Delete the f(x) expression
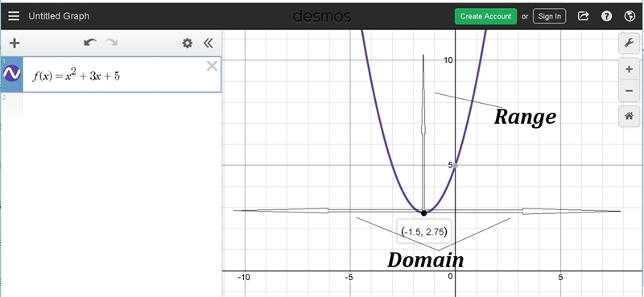This screenshot has width=644, height=297. coord(212,66)
